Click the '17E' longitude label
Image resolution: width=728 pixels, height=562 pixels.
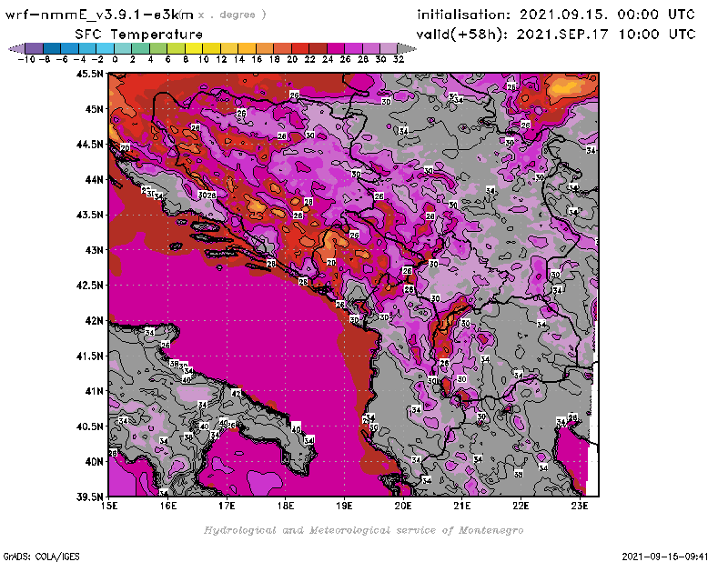(227, 506)
